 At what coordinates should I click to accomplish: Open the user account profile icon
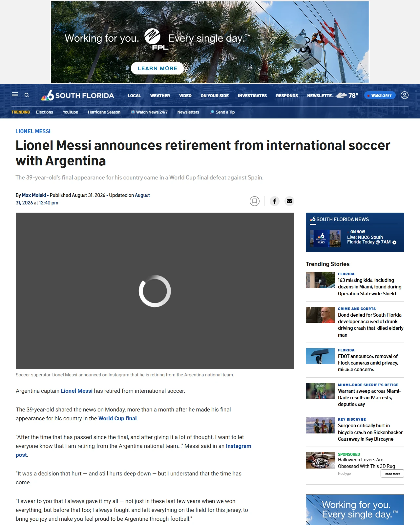[405, 95]
